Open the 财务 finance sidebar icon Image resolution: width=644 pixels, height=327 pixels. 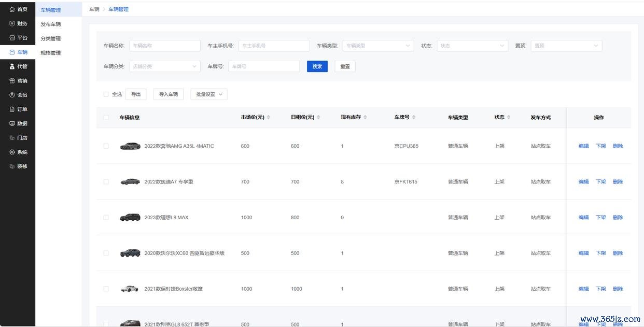pos(12,23)
